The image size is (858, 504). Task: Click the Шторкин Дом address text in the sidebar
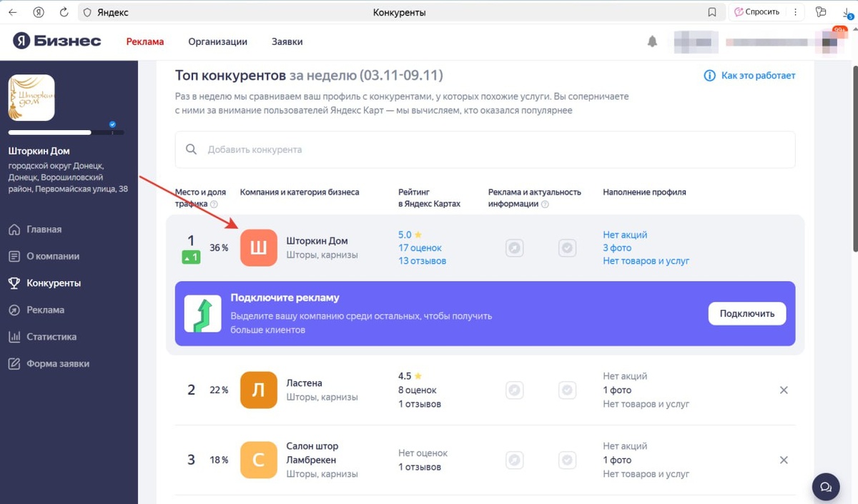coord(68,177)
